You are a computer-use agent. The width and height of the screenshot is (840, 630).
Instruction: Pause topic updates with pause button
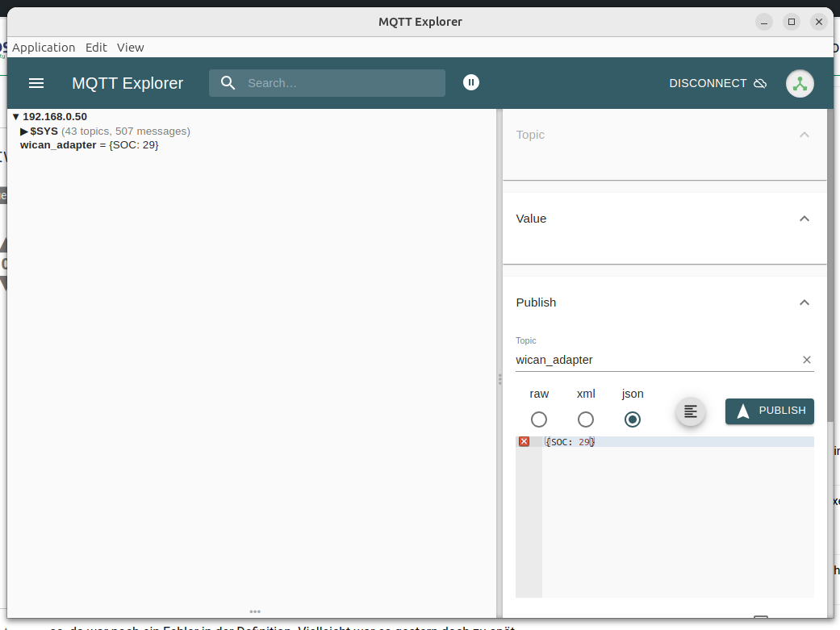pos(471,82)
